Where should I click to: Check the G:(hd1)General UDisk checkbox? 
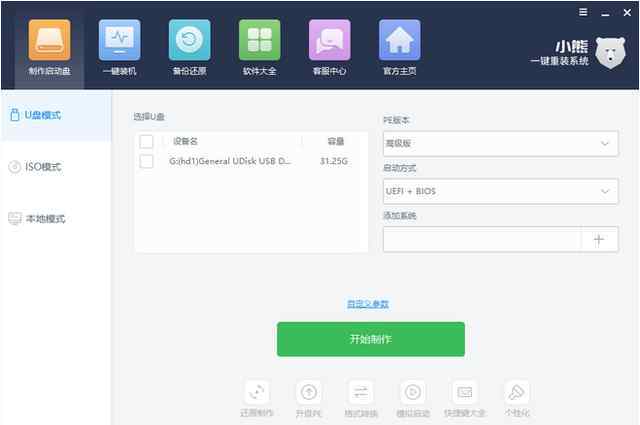tap(146, 161)
